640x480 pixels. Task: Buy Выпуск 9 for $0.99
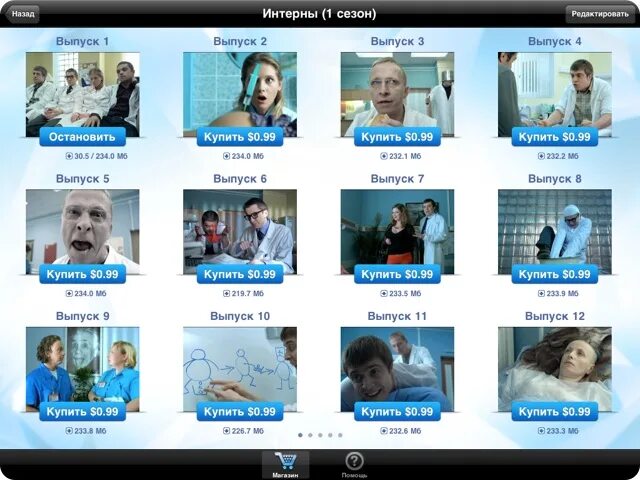tap(82, 411)
